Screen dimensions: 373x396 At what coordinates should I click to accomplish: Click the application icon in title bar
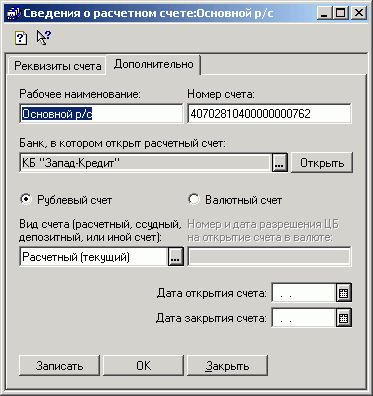coord(14,13)
